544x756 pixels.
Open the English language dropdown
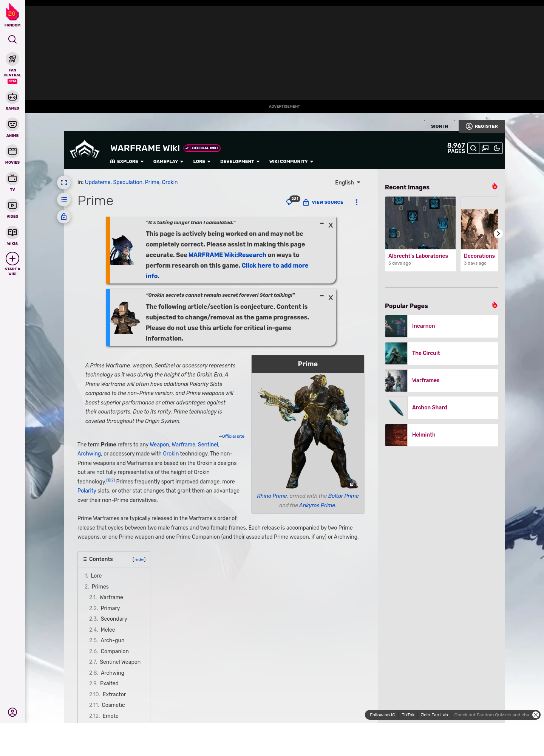348,183
